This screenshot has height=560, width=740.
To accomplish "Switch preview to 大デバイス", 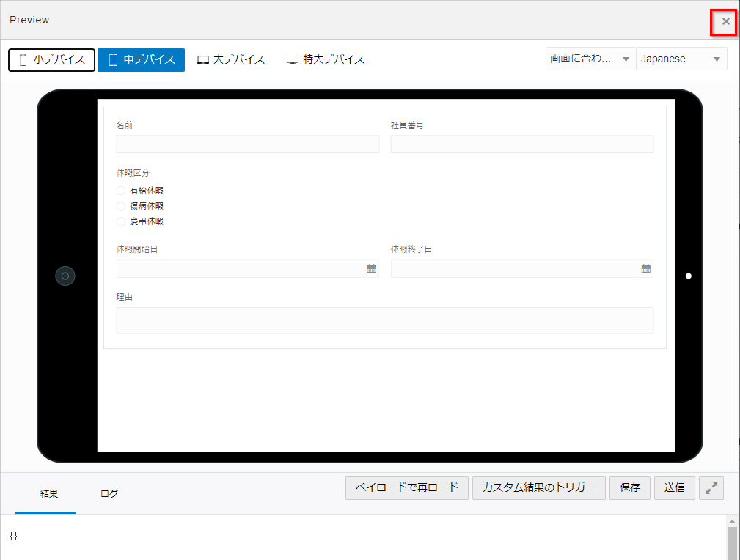I will pyautogui.click(x=231, y=60).
